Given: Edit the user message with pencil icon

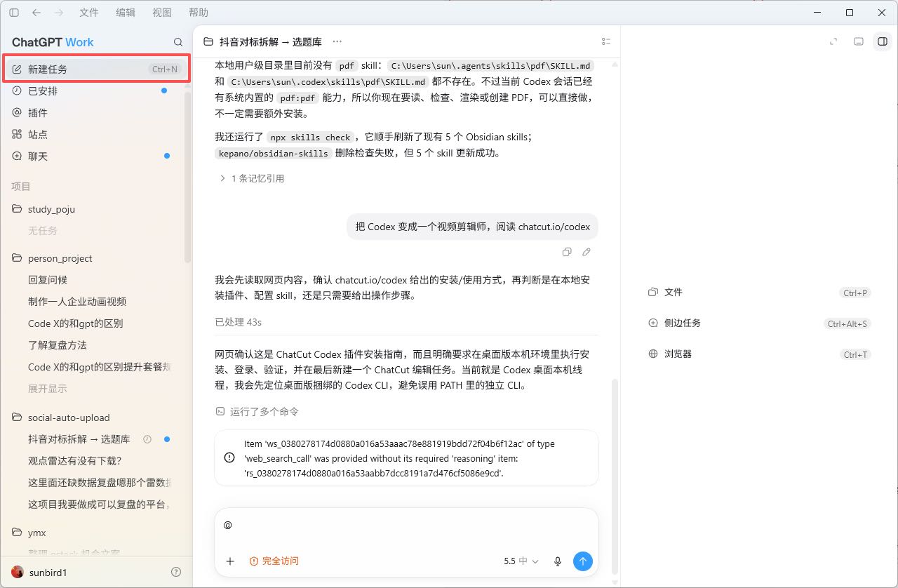Looking at the screenshot, I should [587, 252].
